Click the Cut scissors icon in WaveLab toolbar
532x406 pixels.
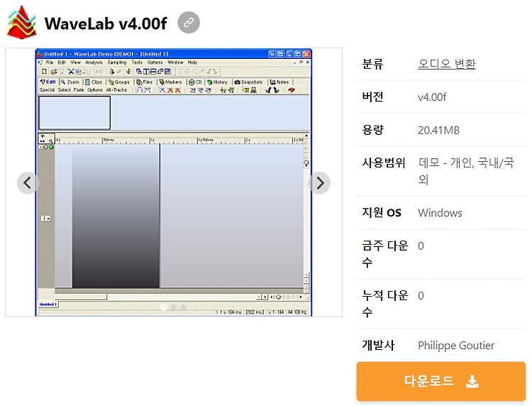[70, 72]
